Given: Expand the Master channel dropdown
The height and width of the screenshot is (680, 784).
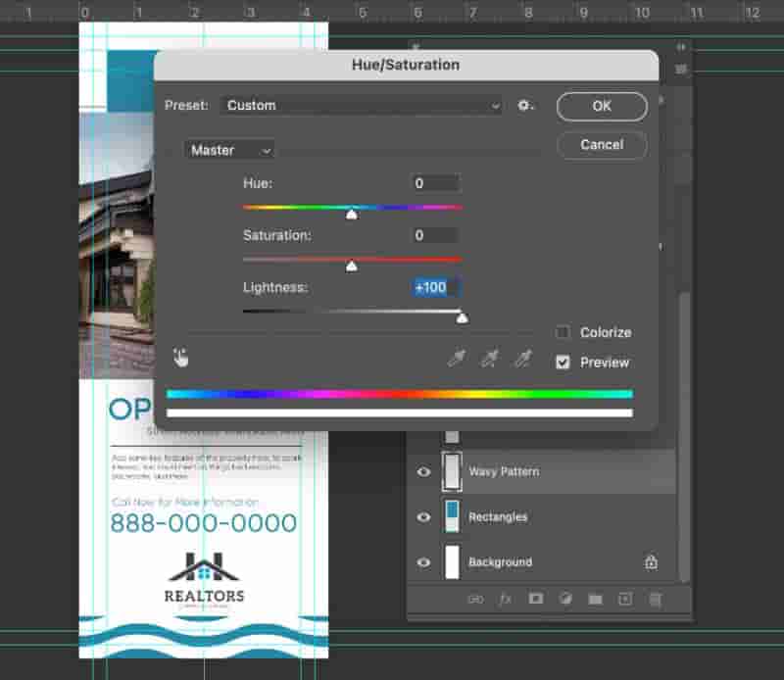Looking at the screenshot, I should pos(229,150).
